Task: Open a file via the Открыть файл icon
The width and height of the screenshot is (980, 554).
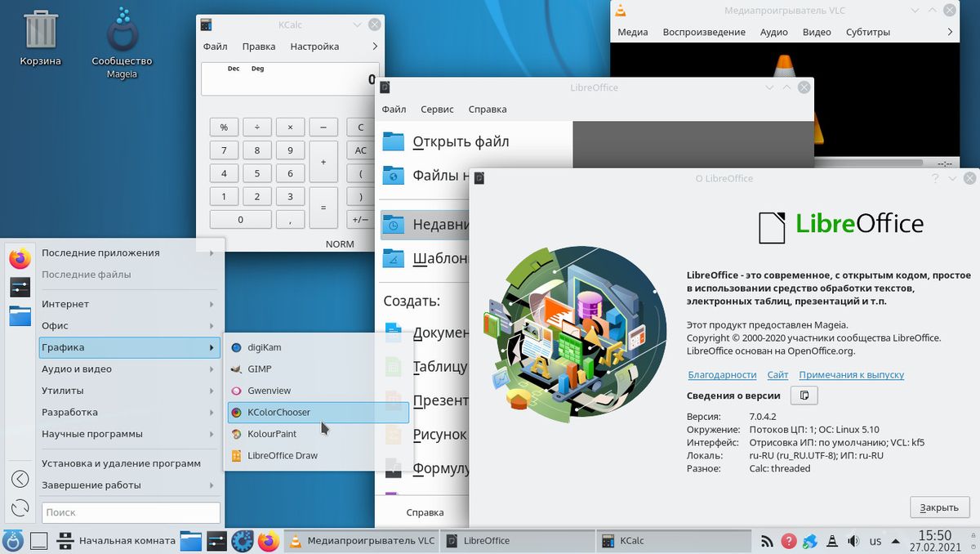Action: tap(392, 141)
